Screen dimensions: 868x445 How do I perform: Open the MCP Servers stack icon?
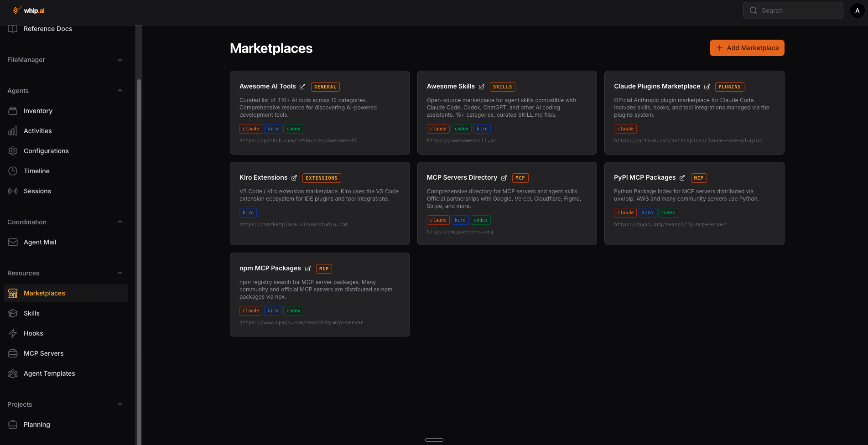13,353
